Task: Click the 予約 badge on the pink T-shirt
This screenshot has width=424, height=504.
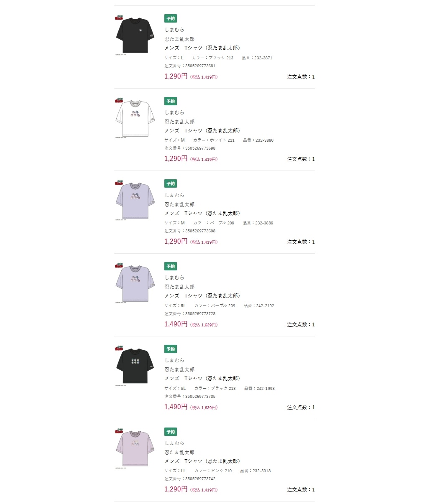Action: pos(171,432)
